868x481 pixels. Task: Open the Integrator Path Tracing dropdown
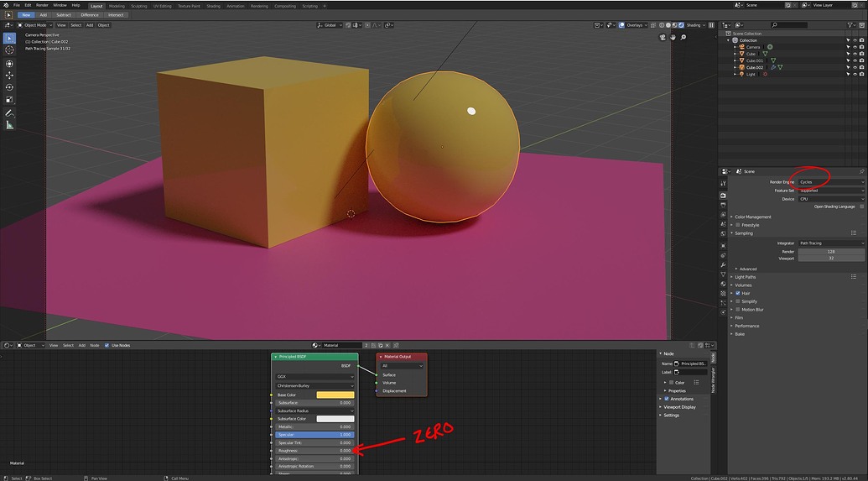click(831, 243)
